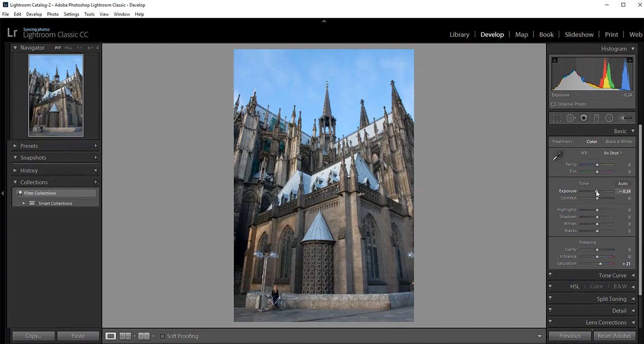Click the Reset (Adobe) button
Viewport: 644px width, 344px height.
click(614, 336)
